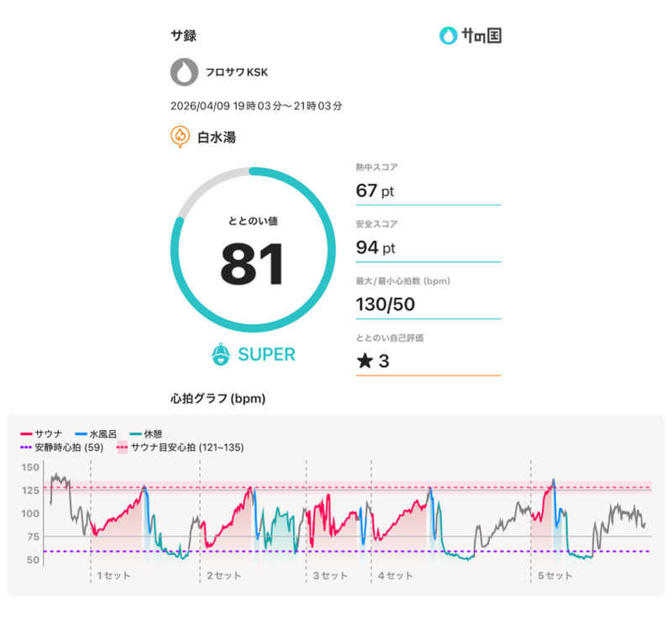Click the purple dotted 安静時心拍 legend
672x623 pixels.
62,448
